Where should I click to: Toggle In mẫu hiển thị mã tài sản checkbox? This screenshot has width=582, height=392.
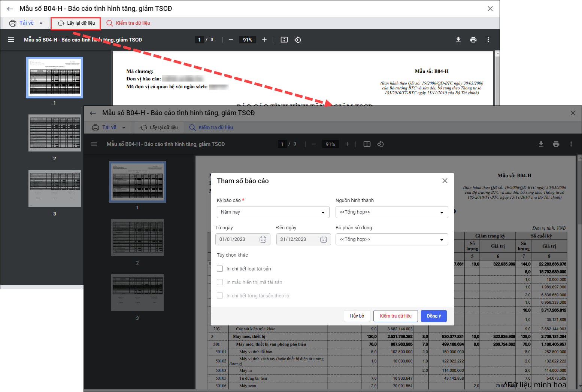(x=220, y=282)
